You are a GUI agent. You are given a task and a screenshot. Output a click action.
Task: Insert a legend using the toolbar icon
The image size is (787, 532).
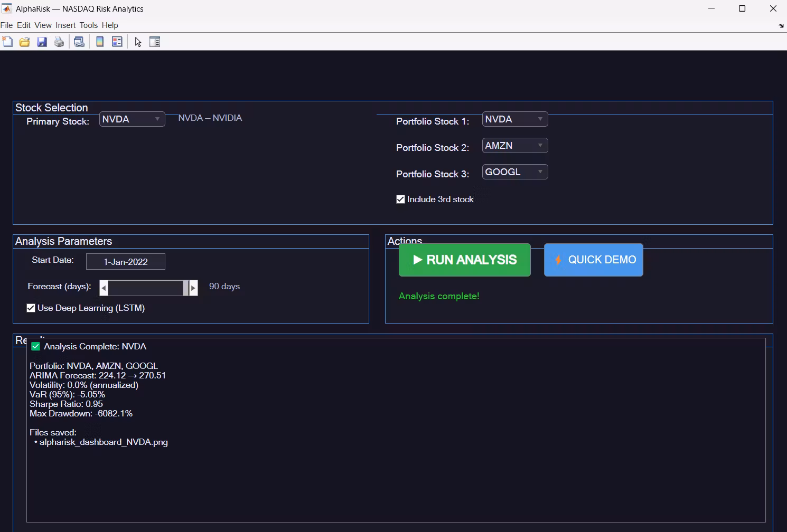(x=117, y=42)
